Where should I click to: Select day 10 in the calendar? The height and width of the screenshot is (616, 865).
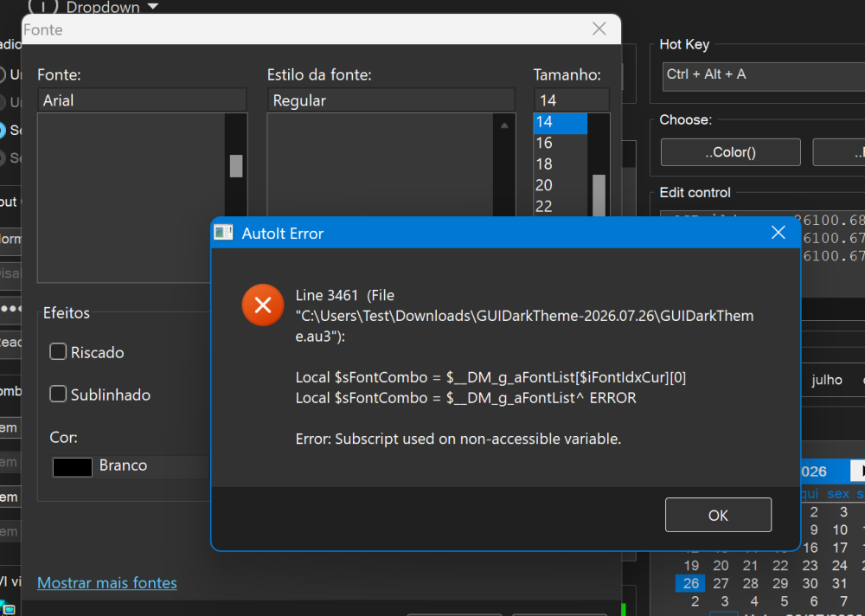pyautogui.click(x=840, y=529)
